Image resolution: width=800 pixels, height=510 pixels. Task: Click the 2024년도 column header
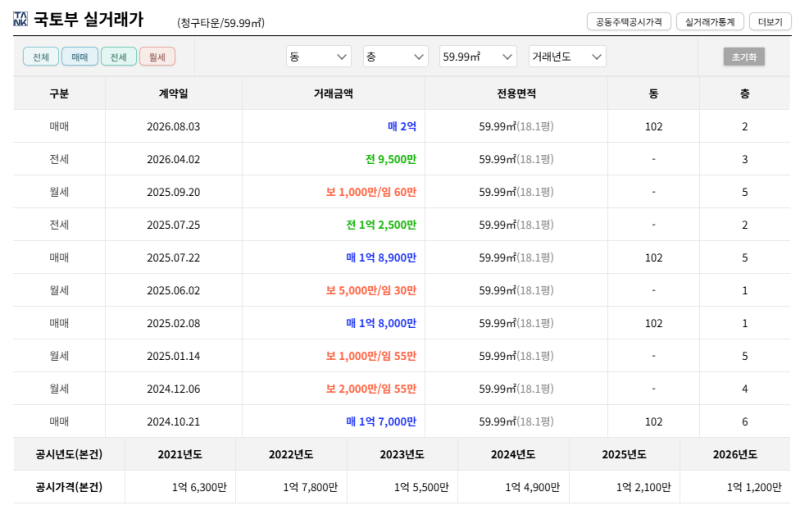[x=513, y=454]
